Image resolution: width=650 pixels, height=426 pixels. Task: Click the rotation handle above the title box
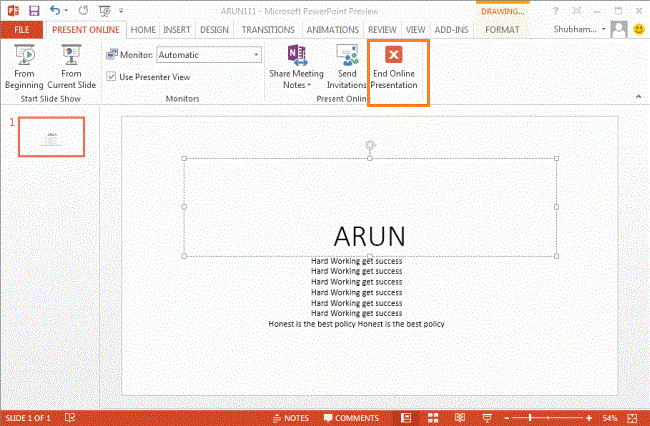click(x=370, y=145)
